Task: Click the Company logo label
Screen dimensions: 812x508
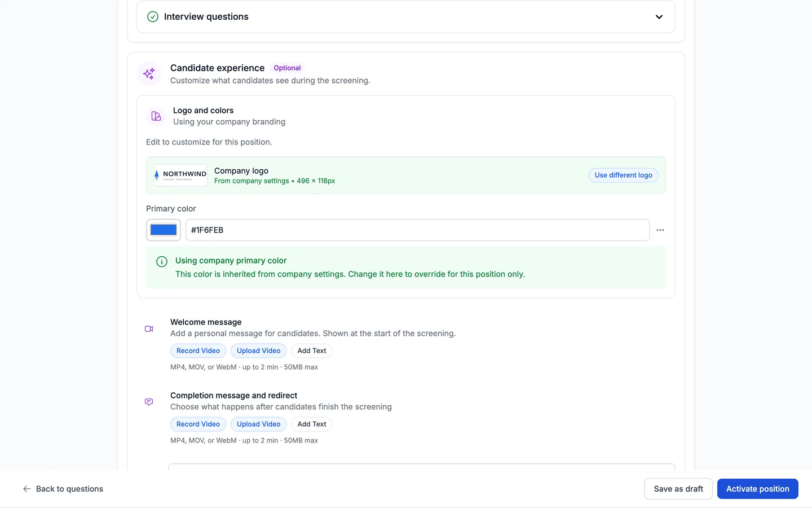Action: 241,170
